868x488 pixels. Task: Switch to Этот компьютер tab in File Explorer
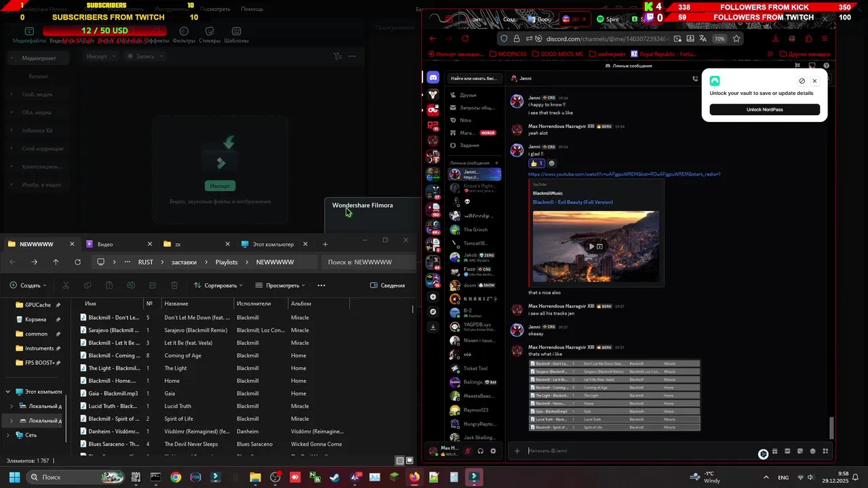[x=273, y=244]
